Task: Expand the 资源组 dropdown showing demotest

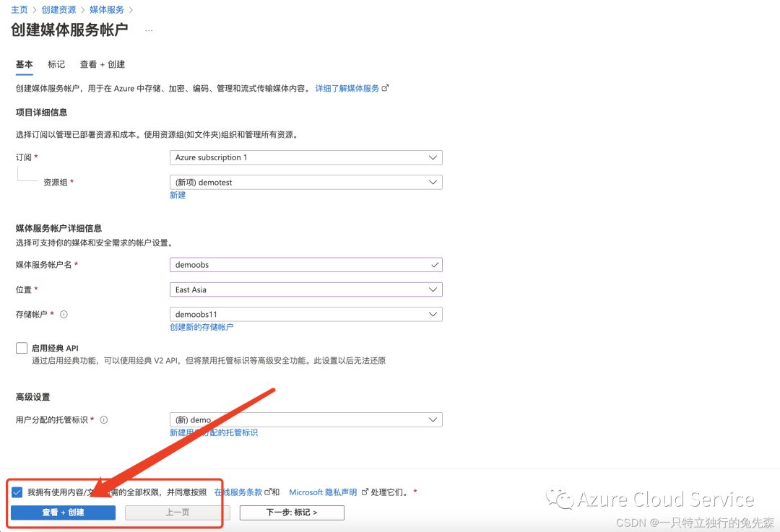Action: tap(306, 183)
